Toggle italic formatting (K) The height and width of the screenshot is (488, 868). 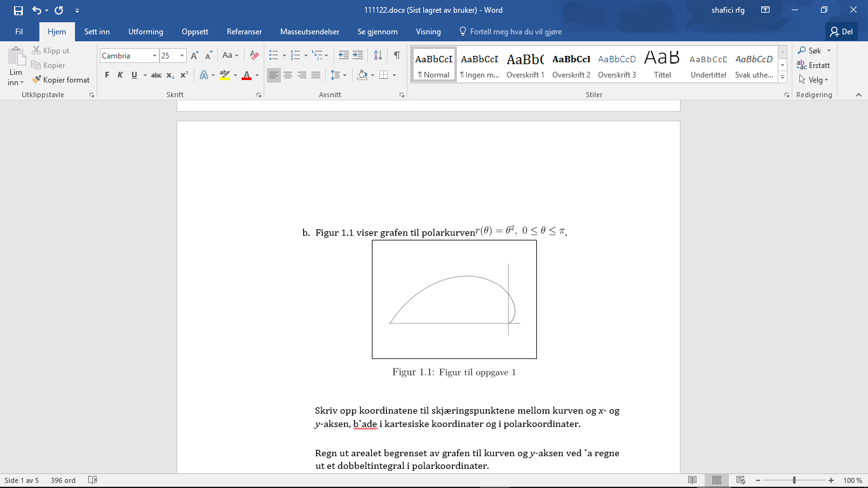[120, 75]
